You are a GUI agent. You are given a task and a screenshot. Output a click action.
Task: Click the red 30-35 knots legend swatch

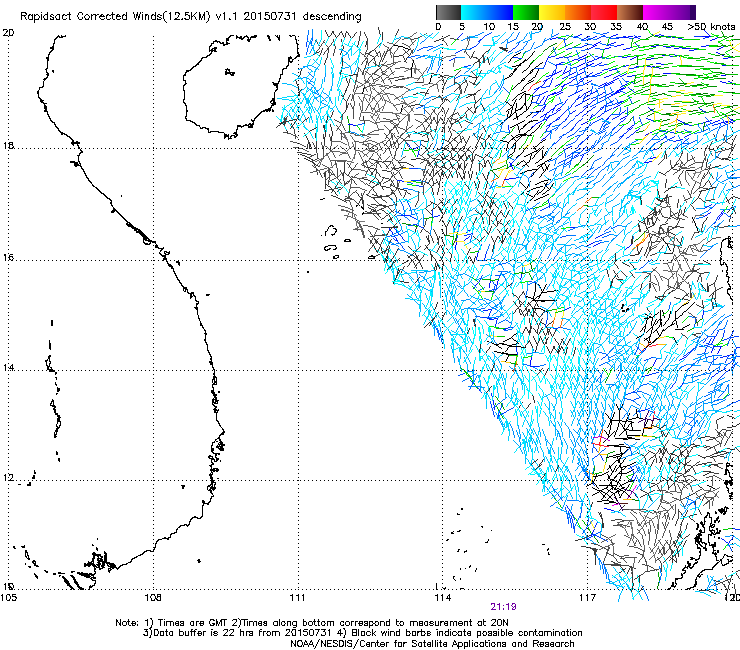point(604,12)
